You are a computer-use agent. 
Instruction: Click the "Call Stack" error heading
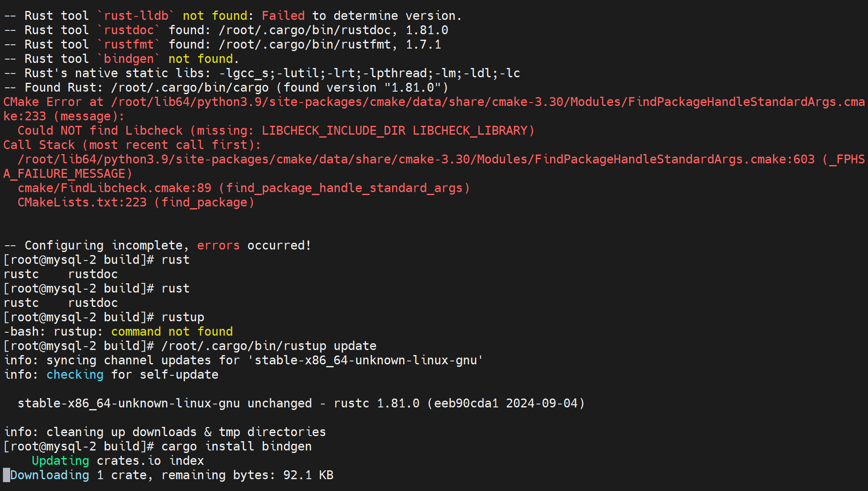39,145
